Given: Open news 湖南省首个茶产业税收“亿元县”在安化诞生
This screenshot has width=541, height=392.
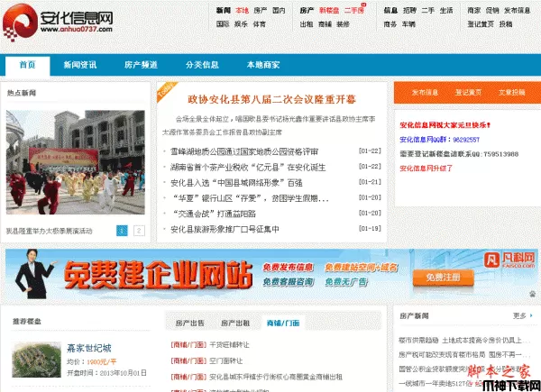Looking at the screenshot, I should (x=248, y=168).
